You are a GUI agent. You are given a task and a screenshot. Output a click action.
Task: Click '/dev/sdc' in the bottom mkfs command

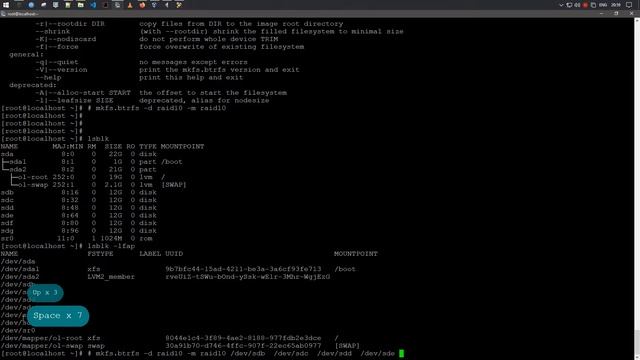(x=291, y=353)
